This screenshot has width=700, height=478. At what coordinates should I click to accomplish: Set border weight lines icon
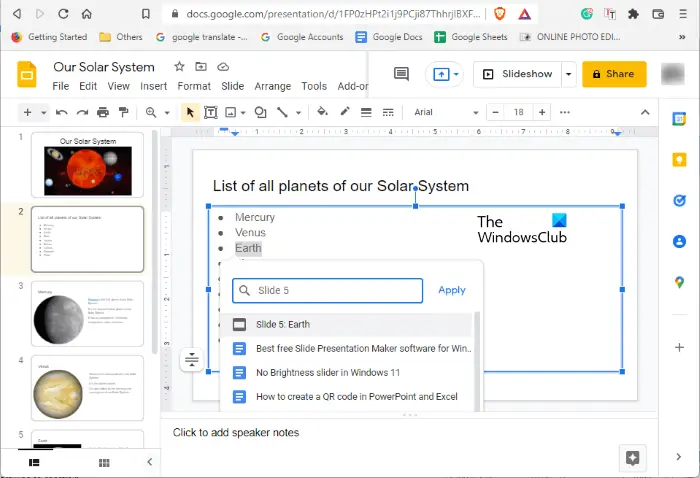coord(366,112)
